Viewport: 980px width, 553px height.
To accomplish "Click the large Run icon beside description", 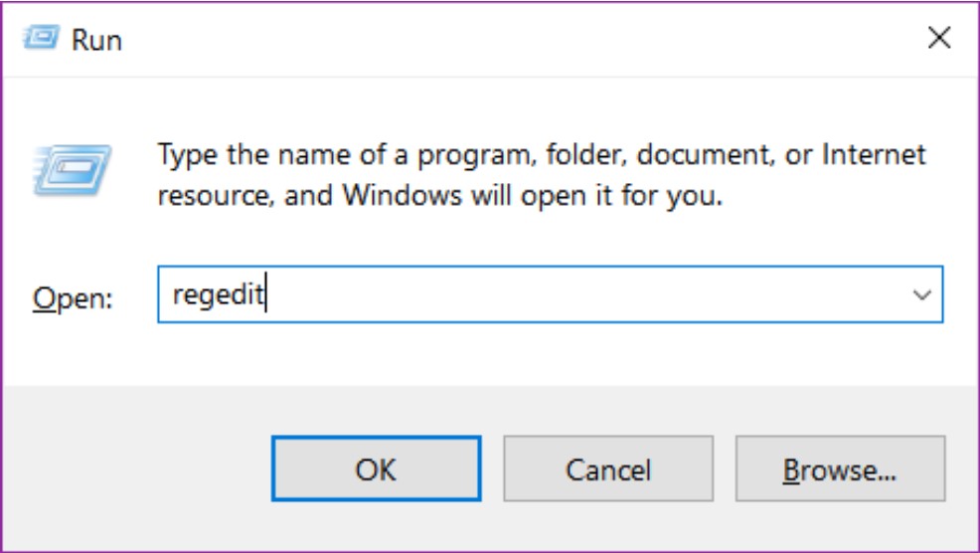I will click(71, 171).
